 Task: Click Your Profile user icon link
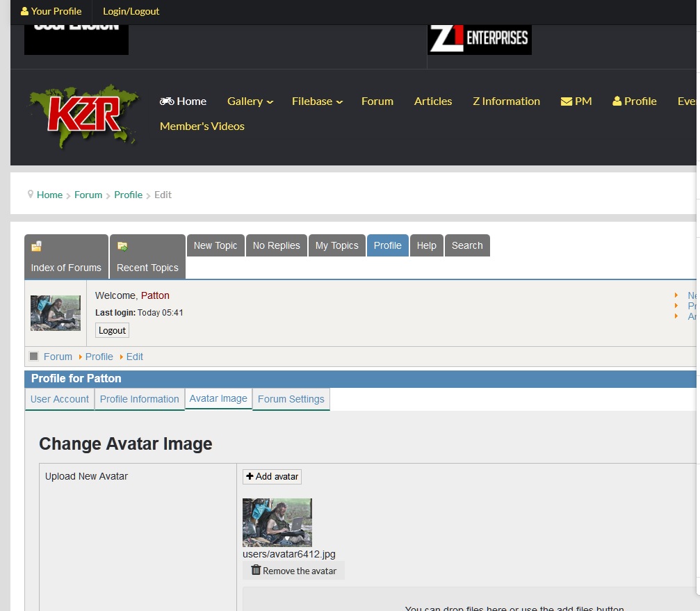pos(25,12)
